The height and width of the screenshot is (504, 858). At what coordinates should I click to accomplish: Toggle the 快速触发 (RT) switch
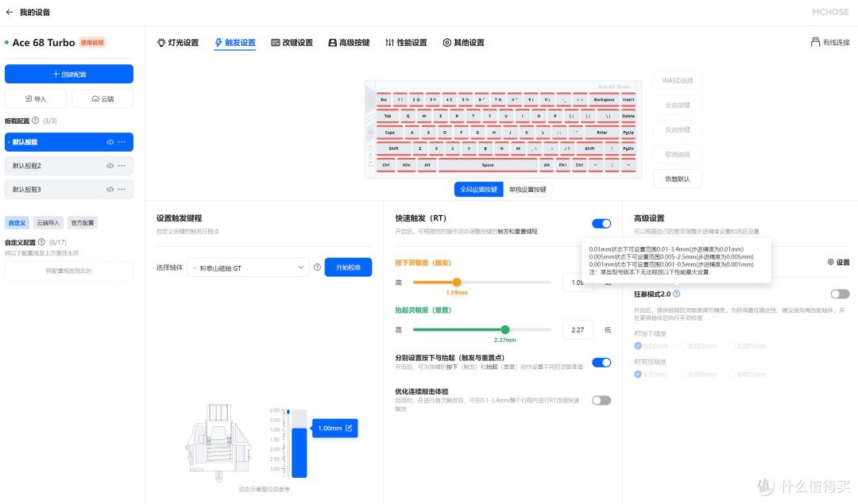click(601, 224)
